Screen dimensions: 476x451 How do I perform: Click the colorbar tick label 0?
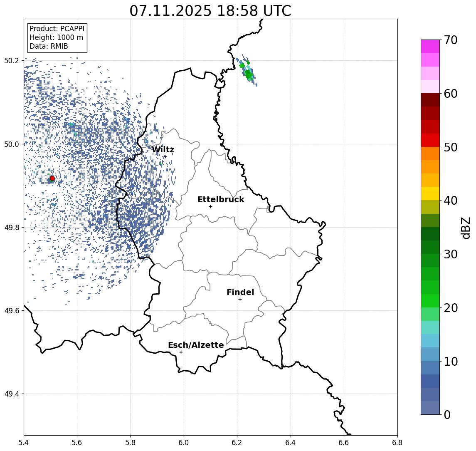pos(447,415)
